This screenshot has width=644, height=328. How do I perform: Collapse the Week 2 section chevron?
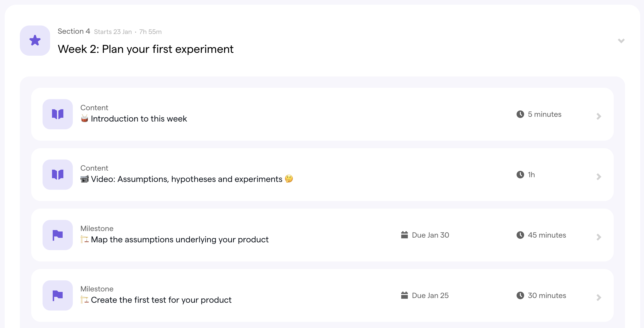[x=621, y=41]
